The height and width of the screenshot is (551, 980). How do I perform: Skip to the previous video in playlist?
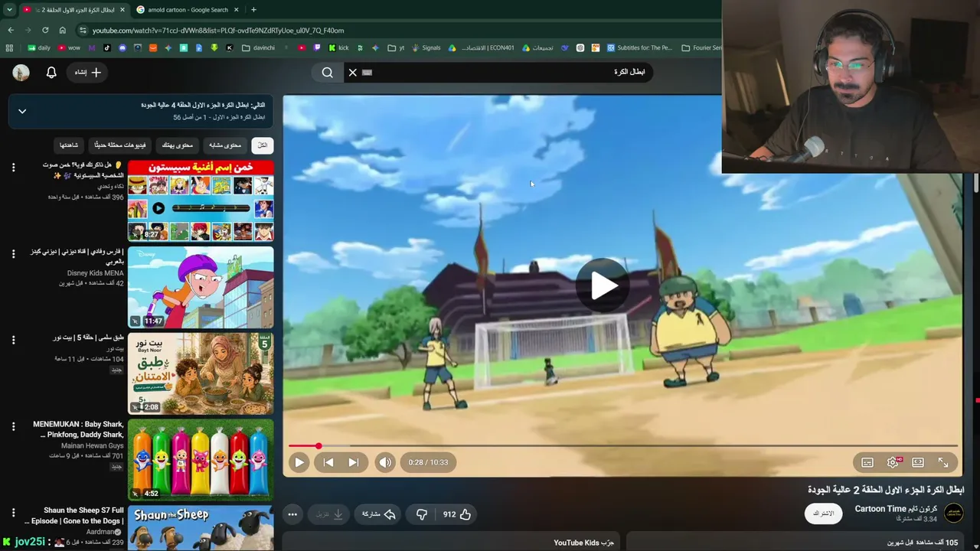click(328, 462)
